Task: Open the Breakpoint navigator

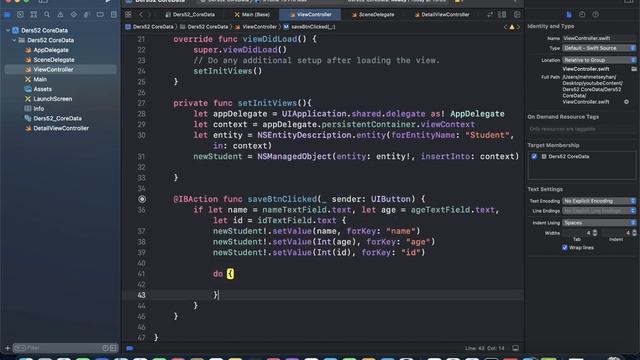Action: point(100,15)
